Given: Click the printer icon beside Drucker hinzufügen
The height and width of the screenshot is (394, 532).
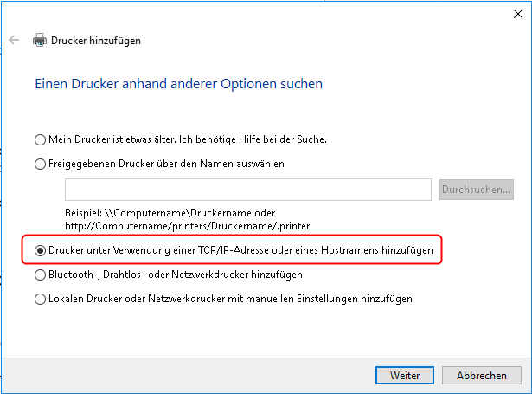Looking at the screenshot, I should click(40, 40).
